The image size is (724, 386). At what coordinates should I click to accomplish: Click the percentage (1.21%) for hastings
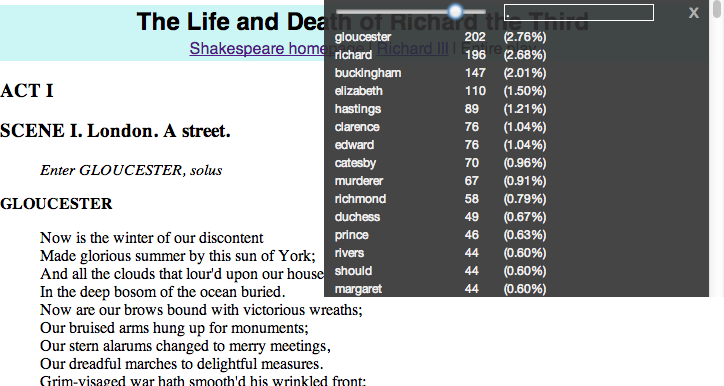click(525, 109)
